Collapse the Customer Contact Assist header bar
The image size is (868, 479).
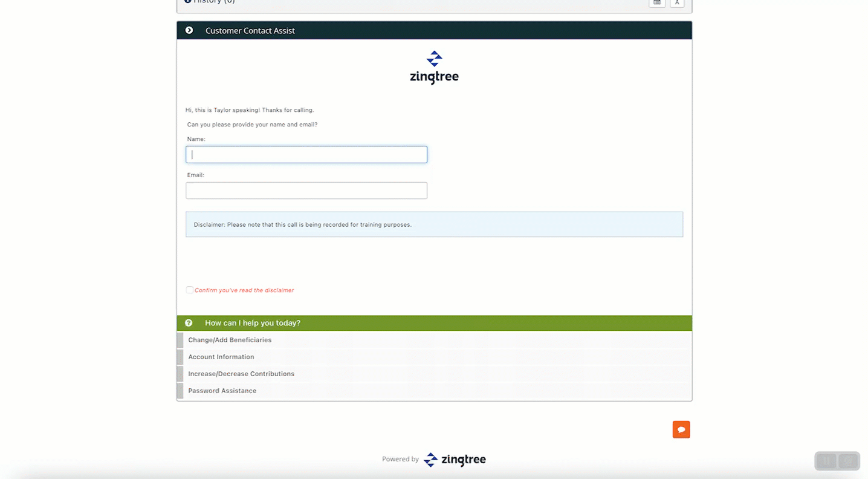pos(434,30)
